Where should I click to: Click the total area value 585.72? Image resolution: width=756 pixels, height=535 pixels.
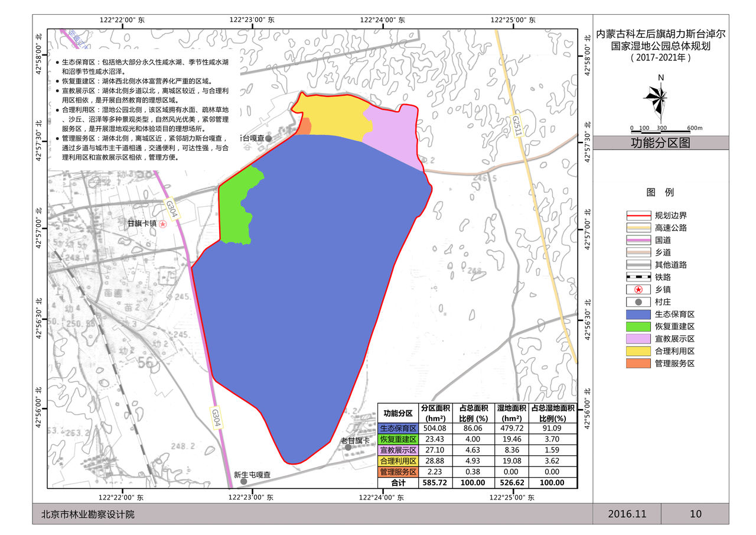coord(435,482)
